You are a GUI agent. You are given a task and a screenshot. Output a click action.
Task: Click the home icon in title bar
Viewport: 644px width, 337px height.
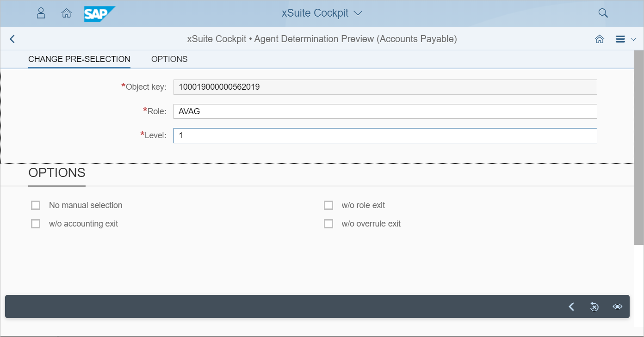(x=600, y=39)
